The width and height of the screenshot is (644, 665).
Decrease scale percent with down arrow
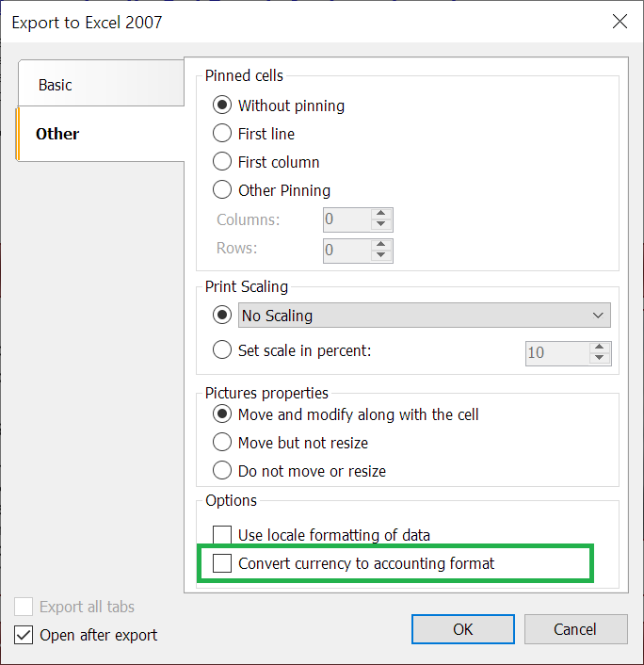pos(600,358)
